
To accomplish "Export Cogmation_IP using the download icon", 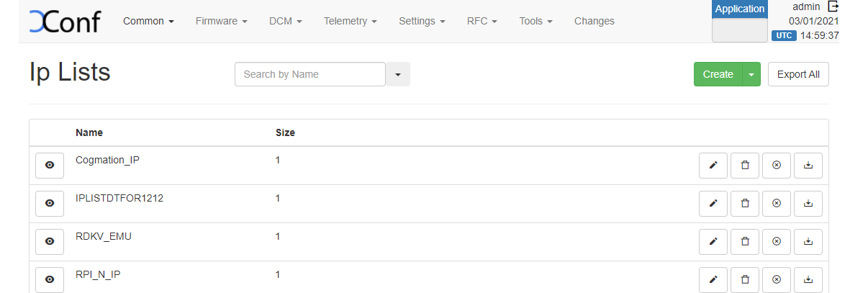I will (x=808, y=166).
